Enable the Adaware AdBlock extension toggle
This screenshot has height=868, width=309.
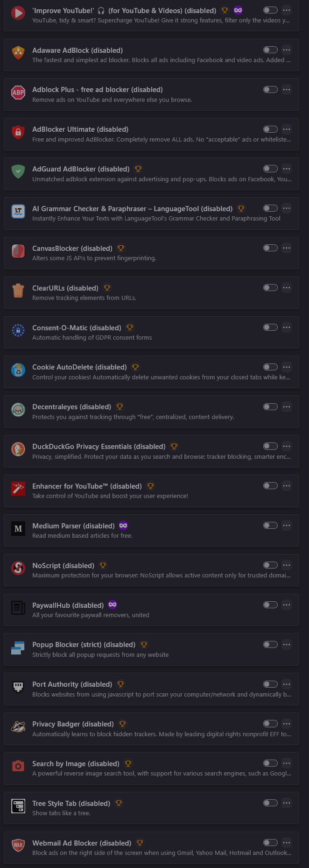pos(270,50)
